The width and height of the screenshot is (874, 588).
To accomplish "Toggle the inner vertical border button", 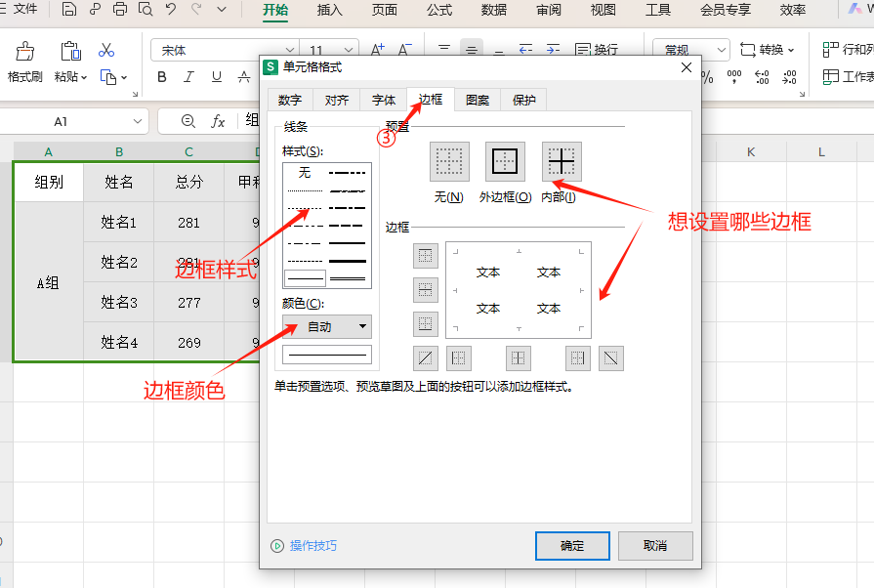I will pos(519,357).
